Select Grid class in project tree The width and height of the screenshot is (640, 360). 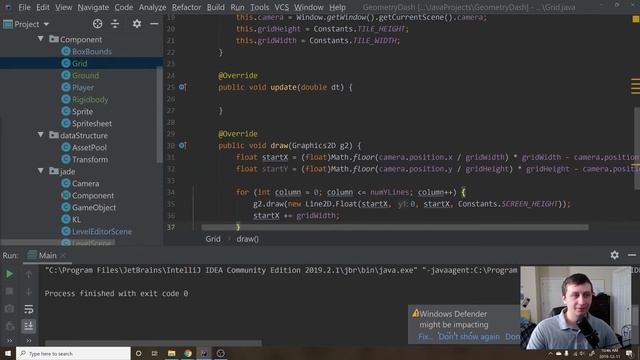[x=79, y=63]
